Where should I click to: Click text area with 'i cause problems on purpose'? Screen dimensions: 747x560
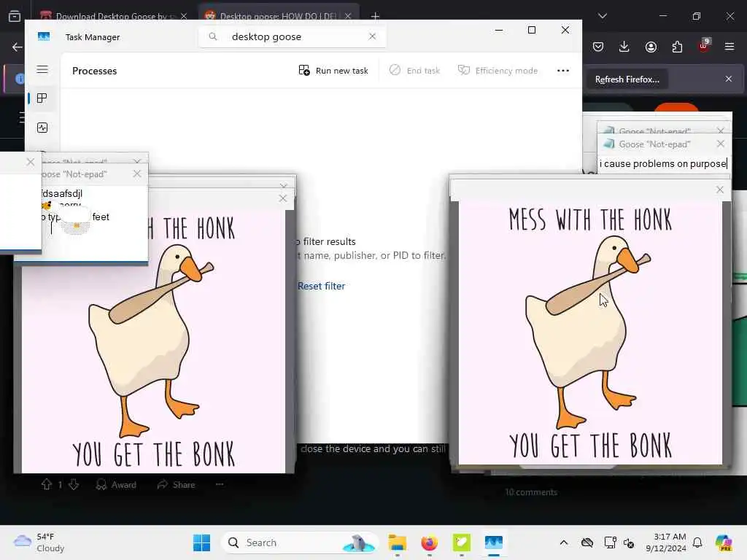tap(663, 164)
